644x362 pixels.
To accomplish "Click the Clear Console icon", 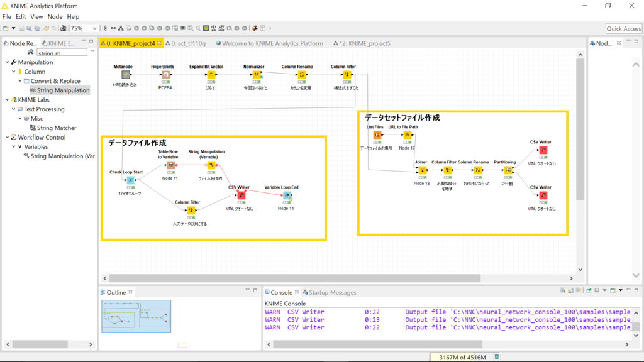I will pyautogui.click(x=563, y=290).
